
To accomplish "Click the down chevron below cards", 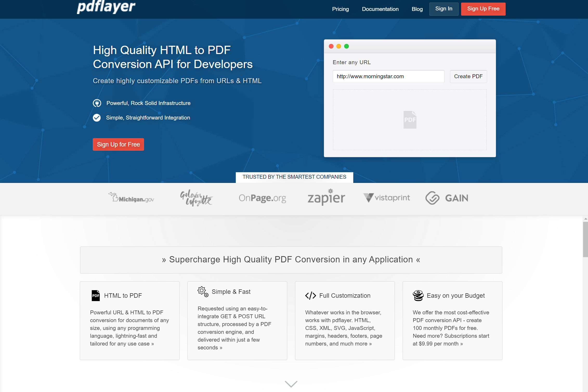I will click(x=291, y=384).
